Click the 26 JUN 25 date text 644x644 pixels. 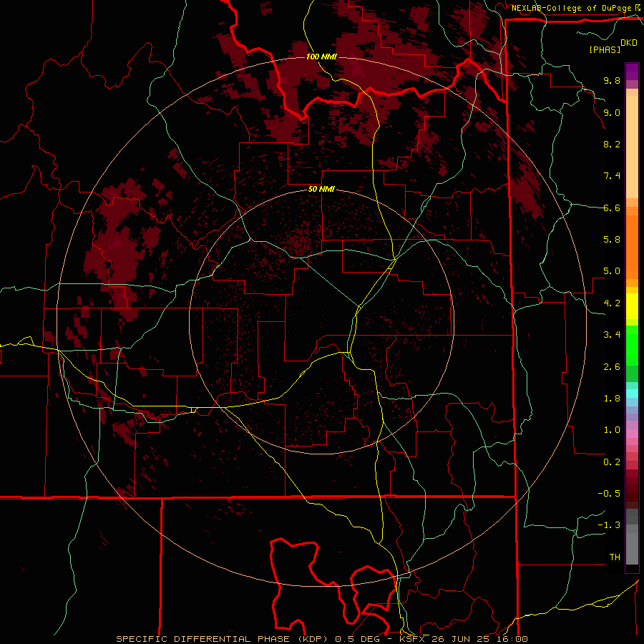tap(459, 639)
